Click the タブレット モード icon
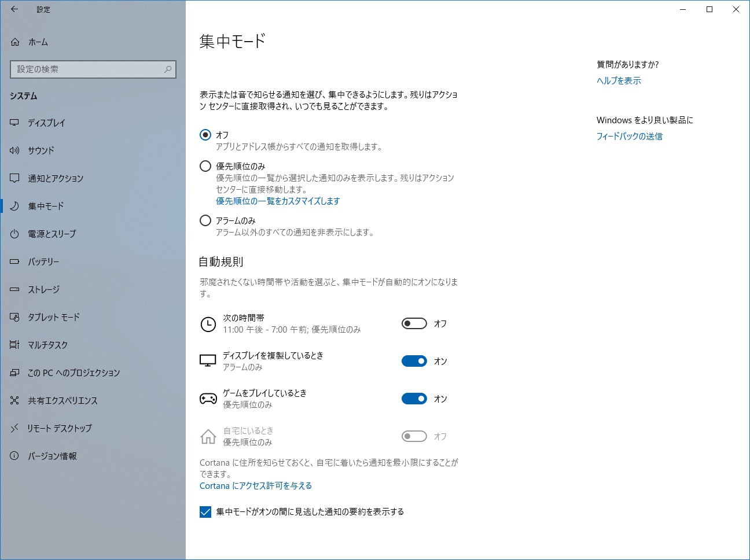The image size is (750, 560). click(x=14, y=317)
